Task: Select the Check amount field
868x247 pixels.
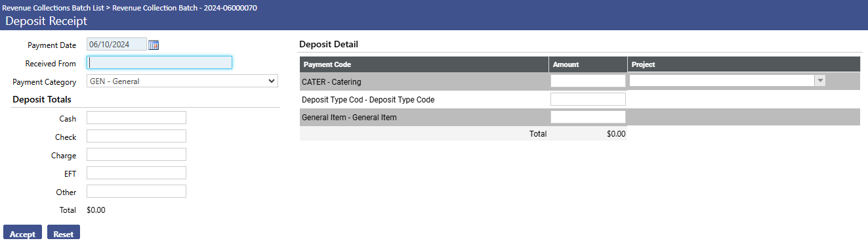Action: pyautogui.click(x=136, y=136)
